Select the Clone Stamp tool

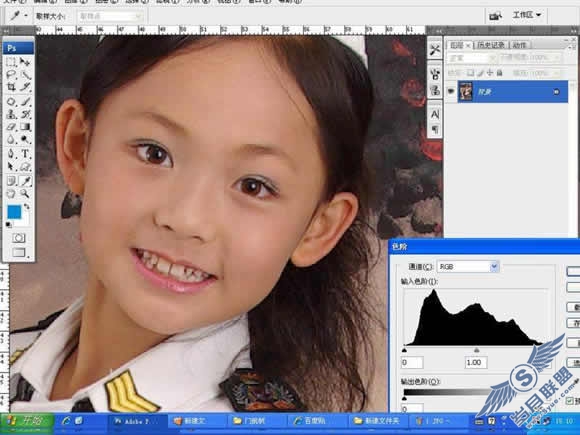[11, 114]
